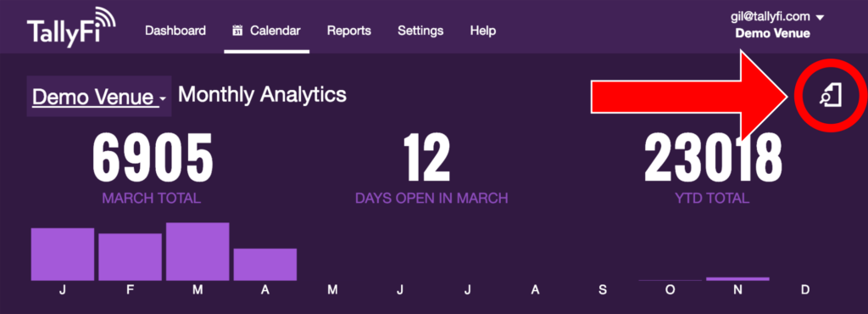
Task: Expand the Demo Venue selector dropdown
Action: pyautogui.click(x=99, y=97)
